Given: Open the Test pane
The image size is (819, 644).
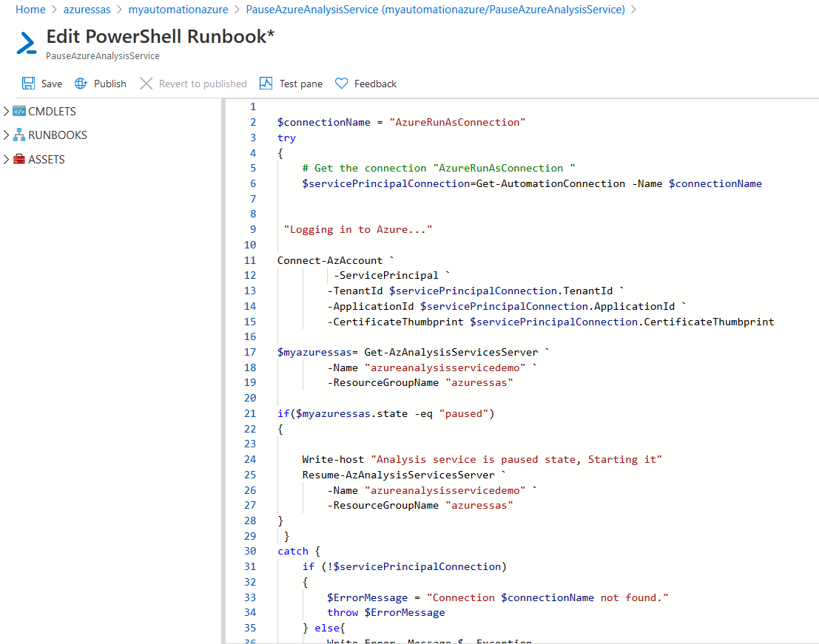Looking at the screenshot, I should pyautogui.click(x=301, y=84).
